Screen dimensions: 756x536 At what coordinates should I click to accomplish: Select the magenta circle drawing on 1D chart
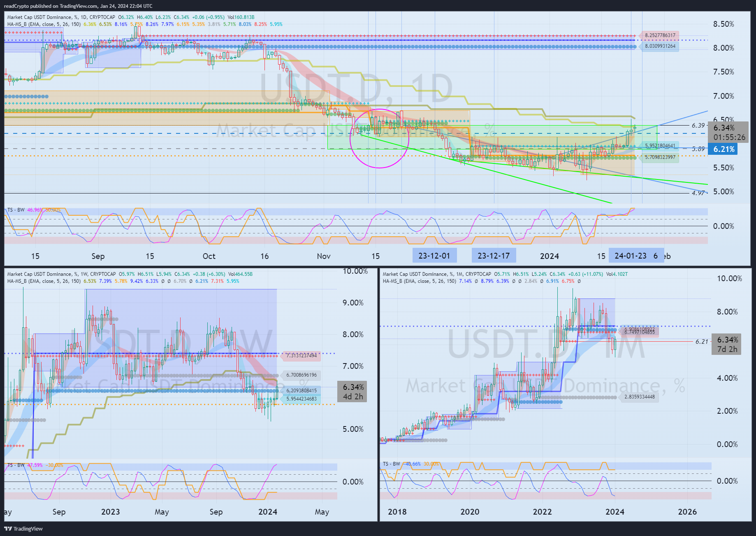click(x=379, y=138)
